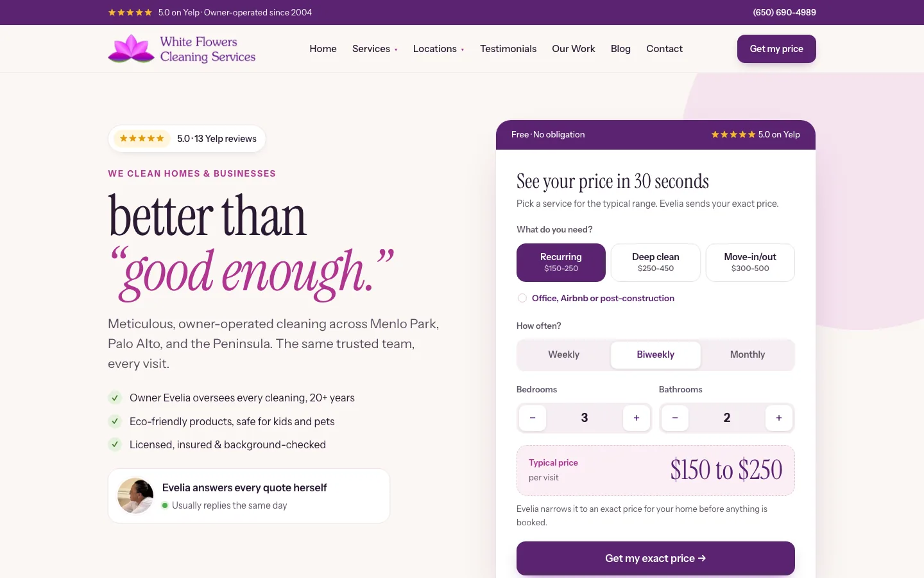Expand the Services dropdown menu
The image size is (924, 578).
375,49
